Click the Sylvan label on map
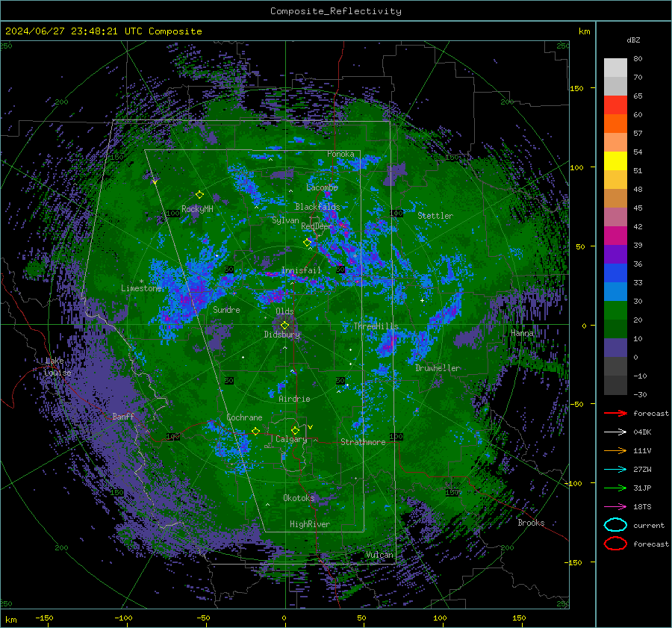Viewport: 672px width, 628px height. coord(285,220)
